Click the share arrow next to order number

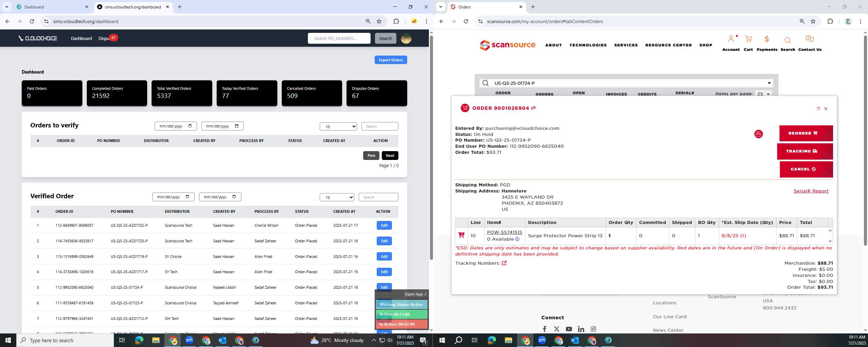click(x=533, y=108)
